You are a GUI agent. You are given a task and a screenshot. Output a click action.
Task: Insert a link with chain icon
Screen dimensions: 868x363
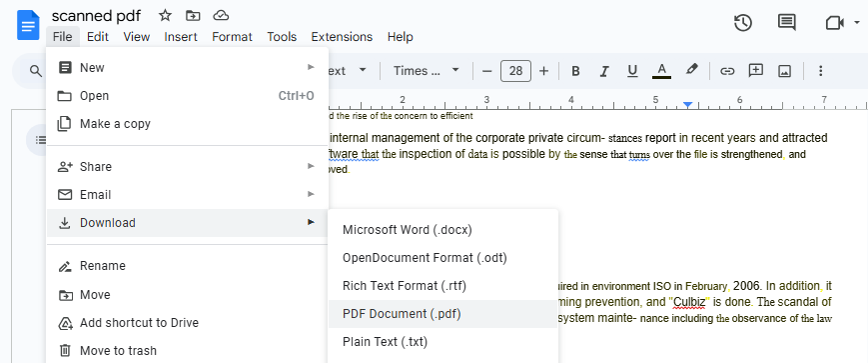[x=727, y=71]
